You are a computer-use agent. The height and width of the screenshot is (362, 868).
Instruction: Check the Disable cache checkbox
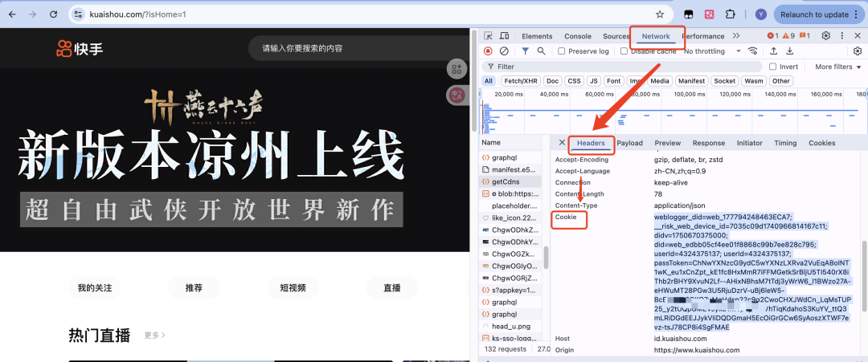(x=624, y=51)
